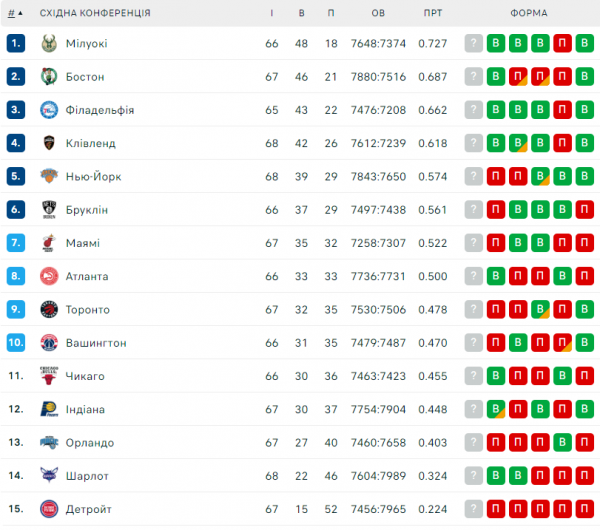Click the New York Knicks logo
The width and height of the screenshot is (600, 530).
(x=48, y=176)
